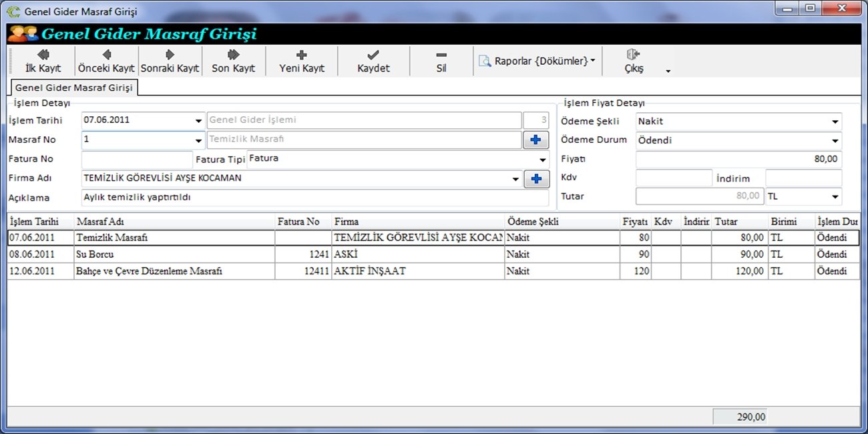Save the record using Kaydet checkmark
The width and height of the screenshot is (868, 434).
[x=373, y=61]
